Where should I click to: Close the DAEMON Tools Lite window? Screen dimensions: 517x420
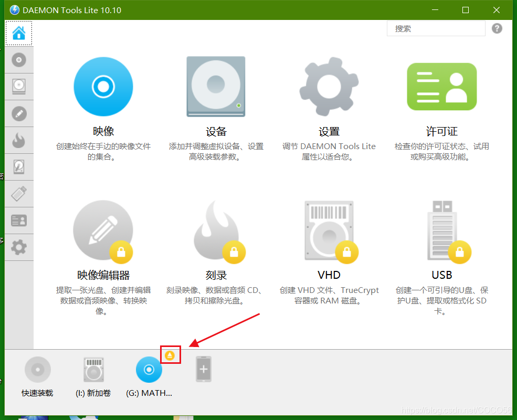pos(496,10)
